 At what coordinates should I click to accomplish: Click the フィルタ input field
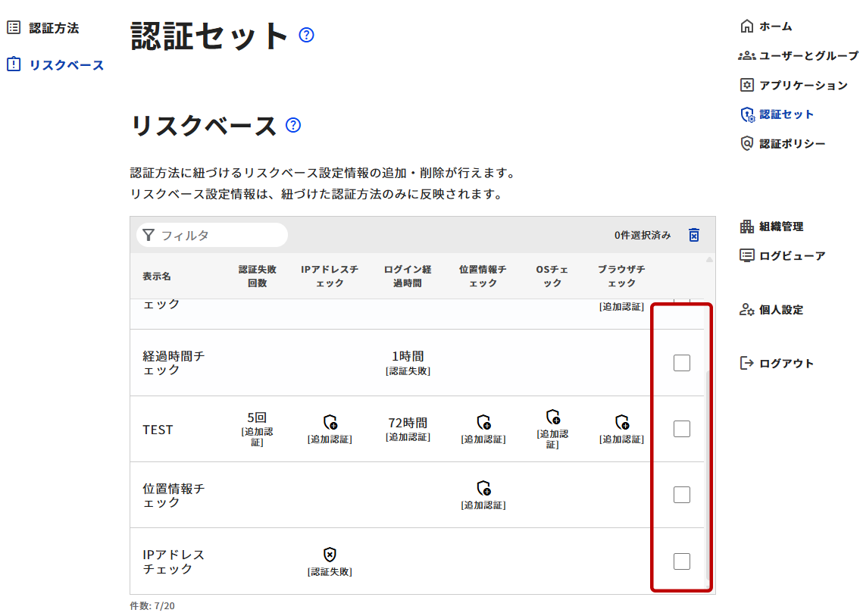pyautogui.click(x=220, y=235)
